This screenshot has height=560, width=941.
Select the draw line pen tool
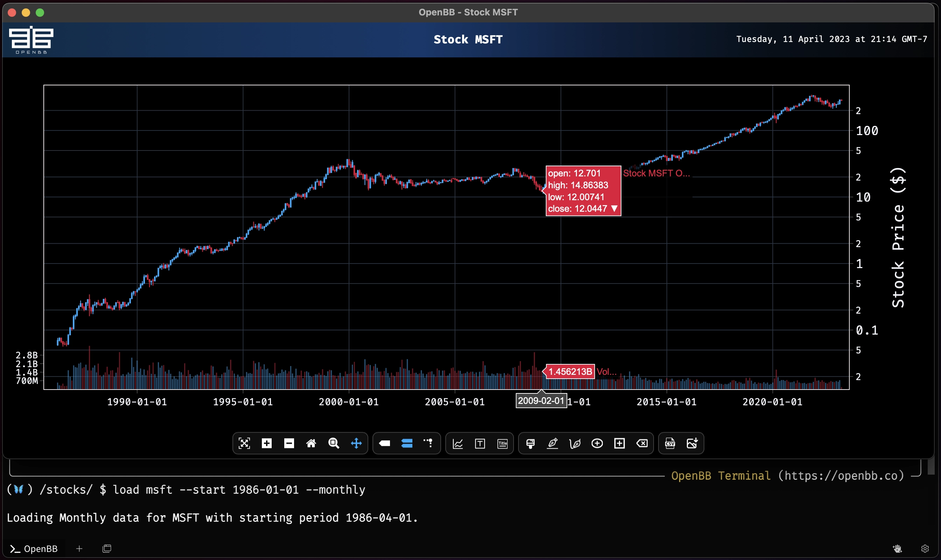tap(553, 443)
